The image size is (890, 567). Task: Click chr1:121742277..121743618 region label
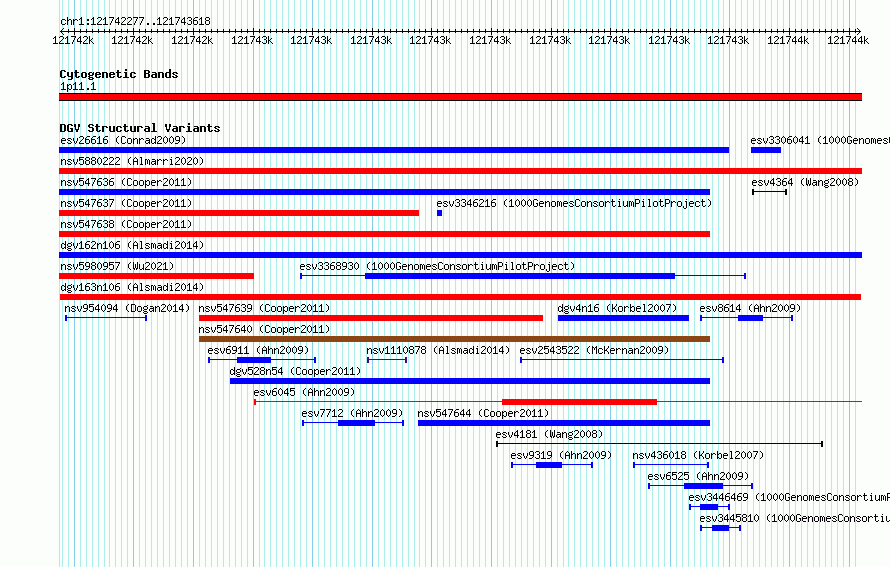click(x=135, y=22)
